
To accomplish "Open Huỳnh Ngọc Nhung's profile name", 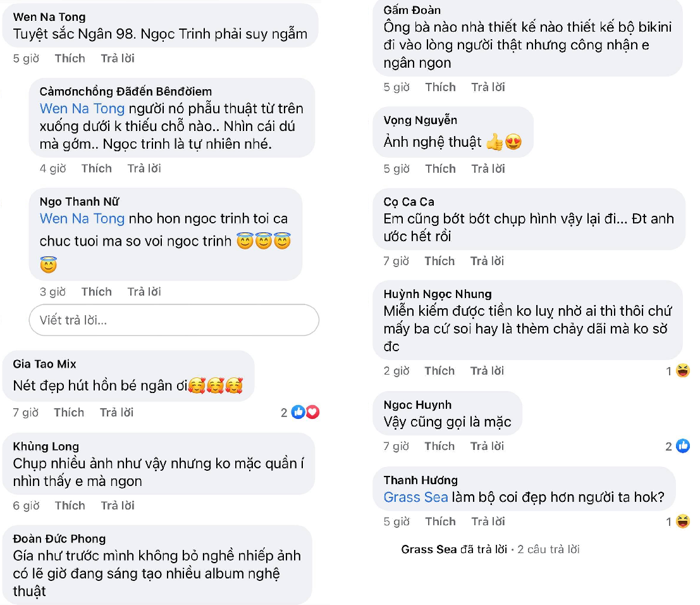I will (437, 294).
